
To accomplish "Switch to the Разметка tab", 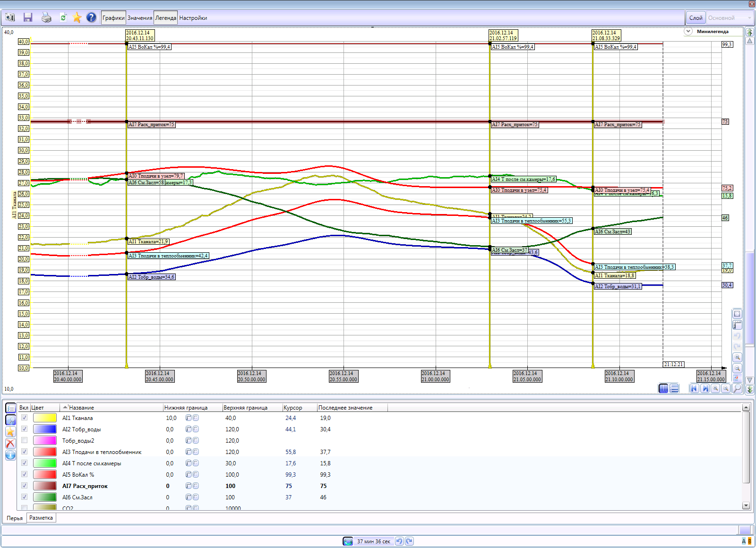I will click(x=41, y=518).
